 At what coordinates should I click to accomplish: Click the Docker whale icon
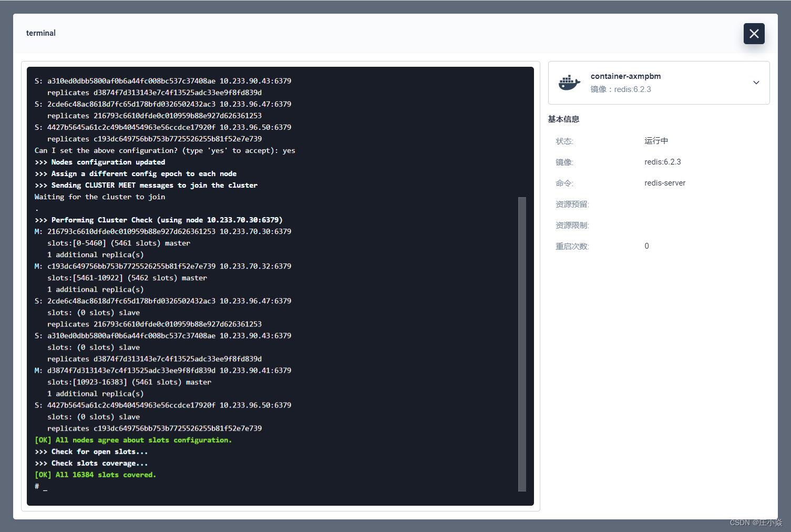click(x=569, y=83)
